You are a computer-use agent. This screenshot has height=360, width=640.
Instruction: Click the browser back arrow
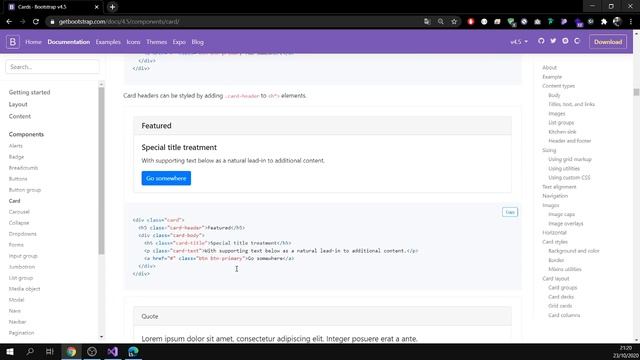click(9, 22)
